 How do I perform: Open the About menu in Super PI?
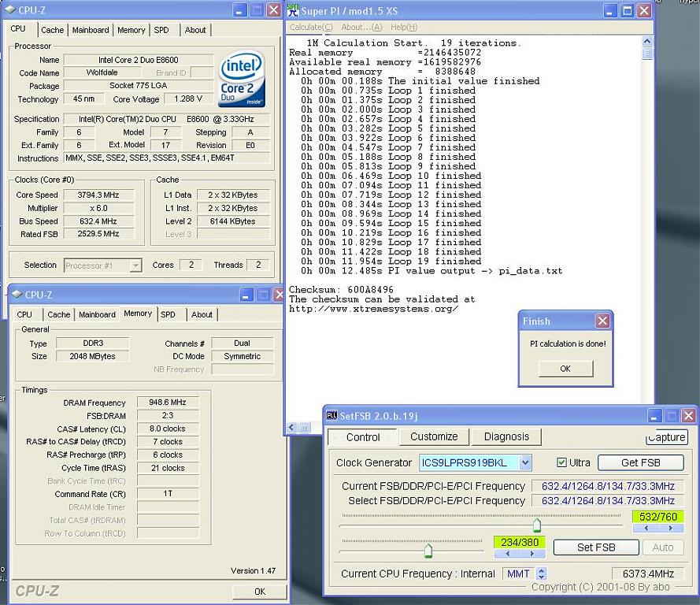pos(361,28)
